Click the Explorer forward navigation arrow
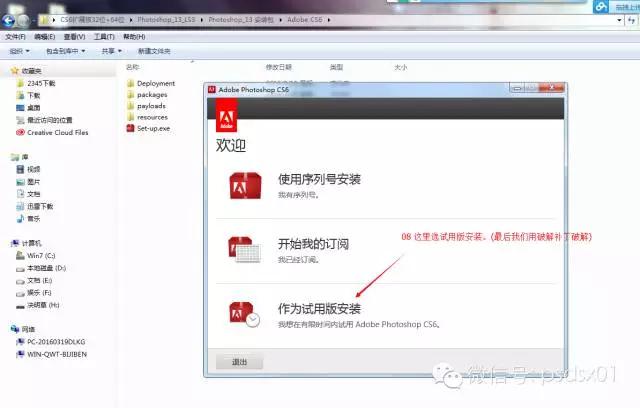 24,20
